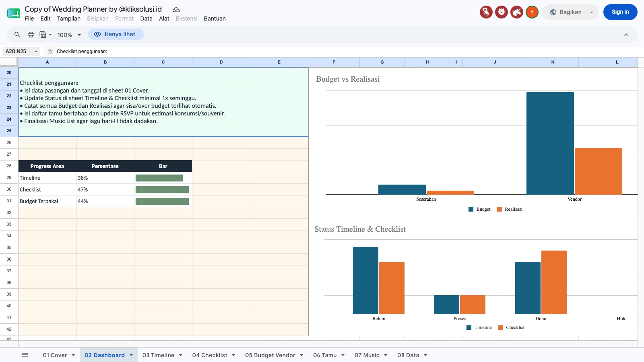Switch to the 07 Music sheet

pos(367,355)
